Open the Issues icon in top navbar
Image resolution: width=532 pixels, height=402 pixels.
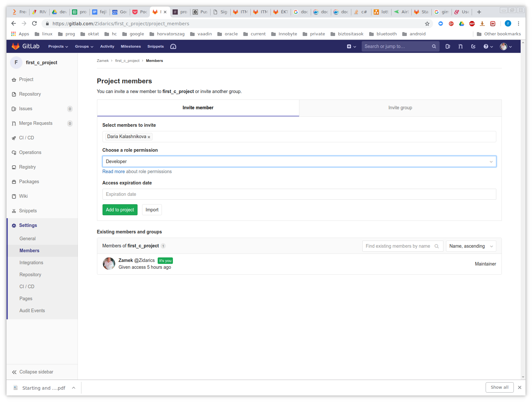[448, 46]
